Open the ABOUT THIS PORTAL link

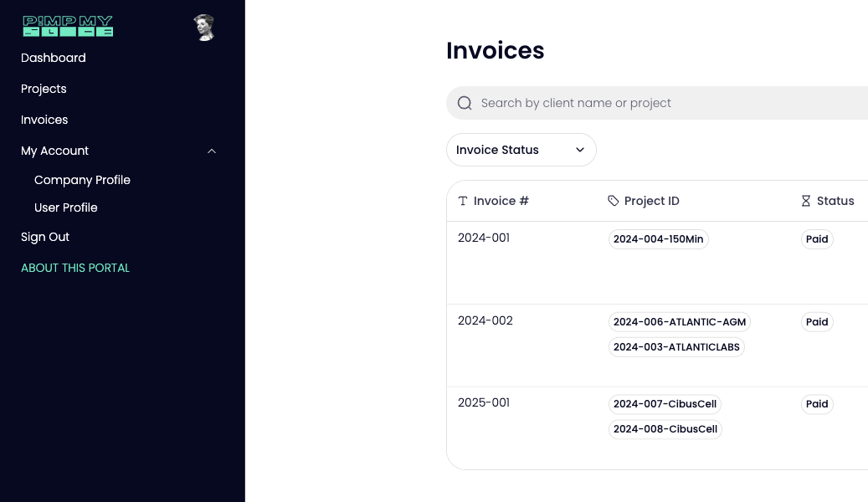(x=75, y=268)
